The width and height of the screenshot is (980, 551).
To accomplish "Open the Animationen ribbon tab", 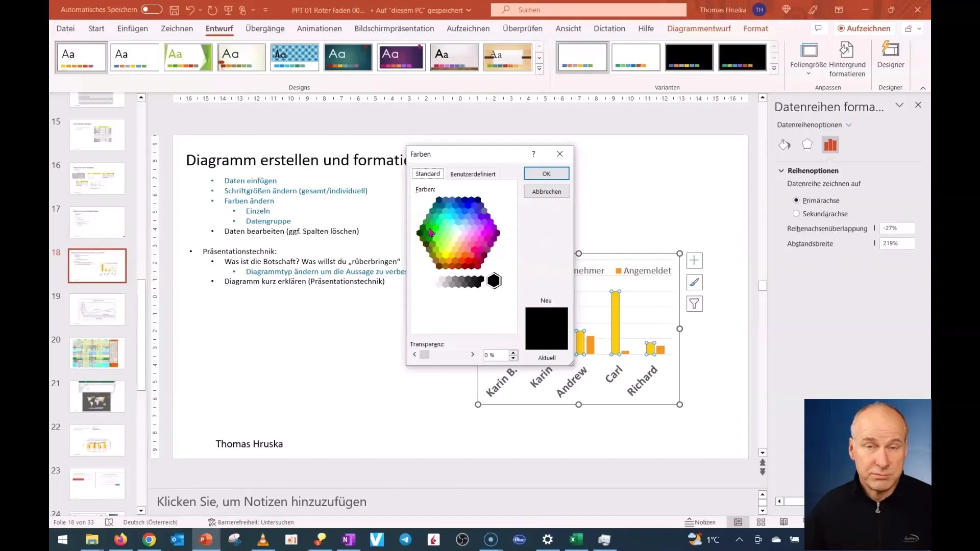I will click(319, 28).
